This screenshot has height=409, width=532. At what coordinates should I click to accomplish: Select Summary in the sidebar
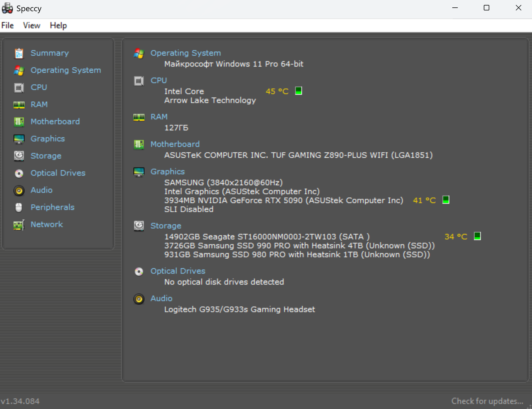[50, 53]
